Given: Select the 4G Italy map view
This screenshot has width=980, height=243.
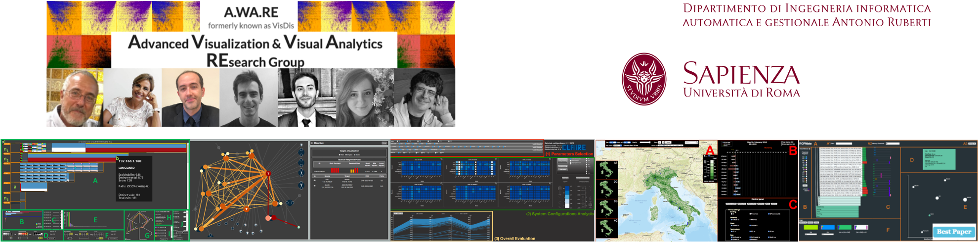Looking at the screenshot, I should click(606, 228).
